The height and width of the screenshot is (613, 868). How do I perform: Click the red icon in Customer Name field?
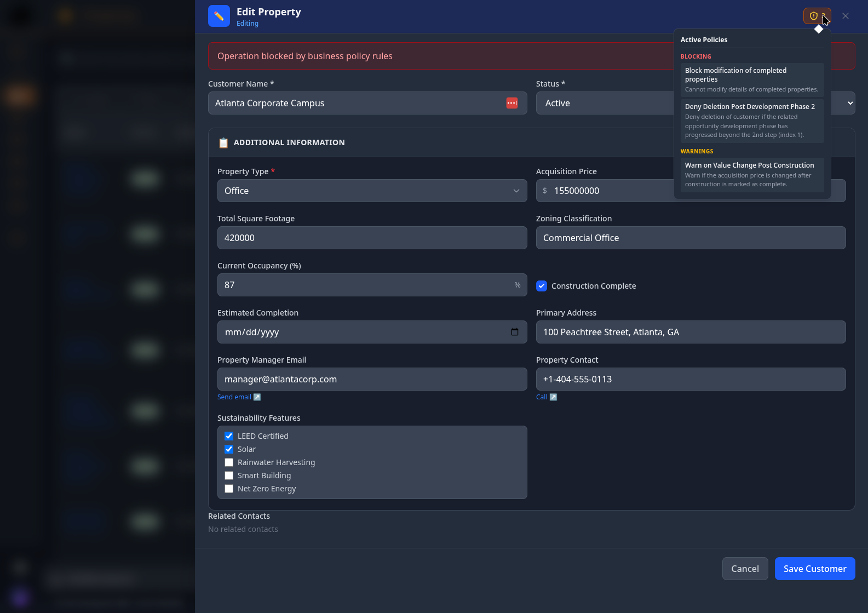(x=512, y=103)
